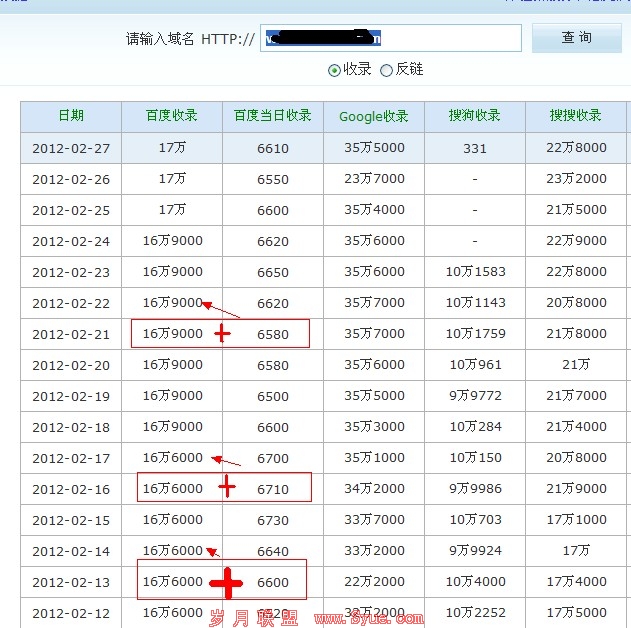Click the 6710 value in the 2012-02-16 row
The image size is (631, 628).
point(273,489)
